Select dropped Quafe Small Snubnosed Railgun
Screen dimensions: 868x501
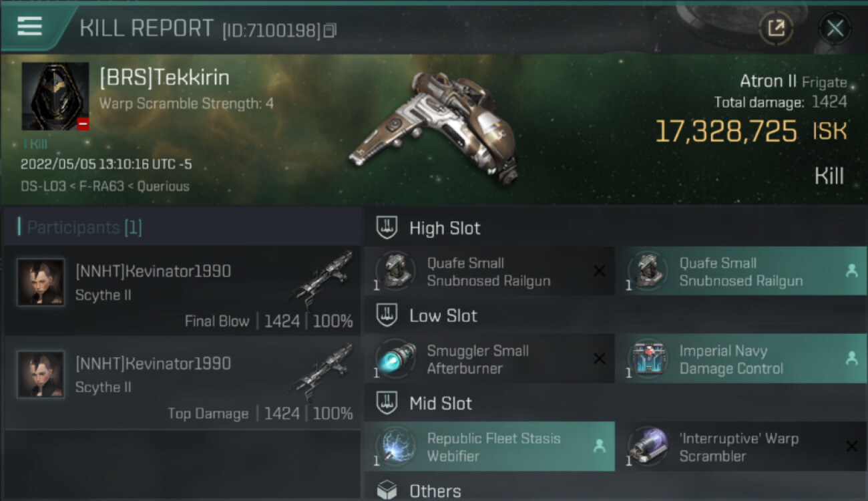click(x=741, y=271)
